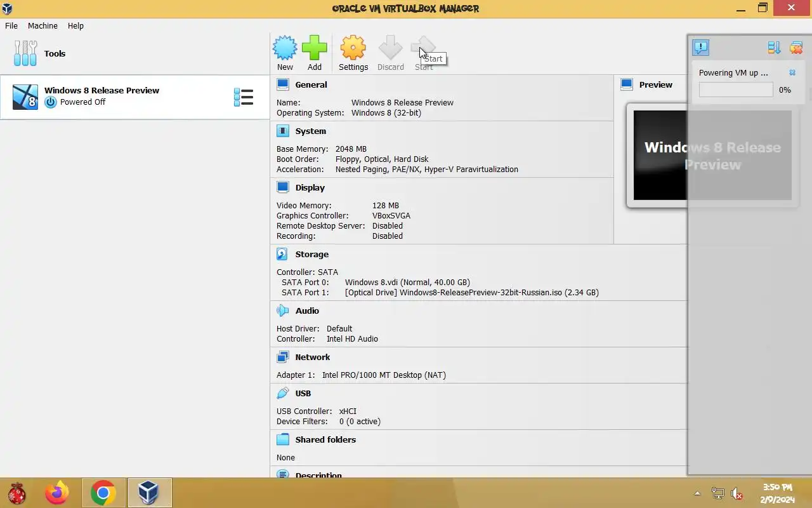
Task: Open Google Chrome from the taskbar
Action: tap(103, 493)
